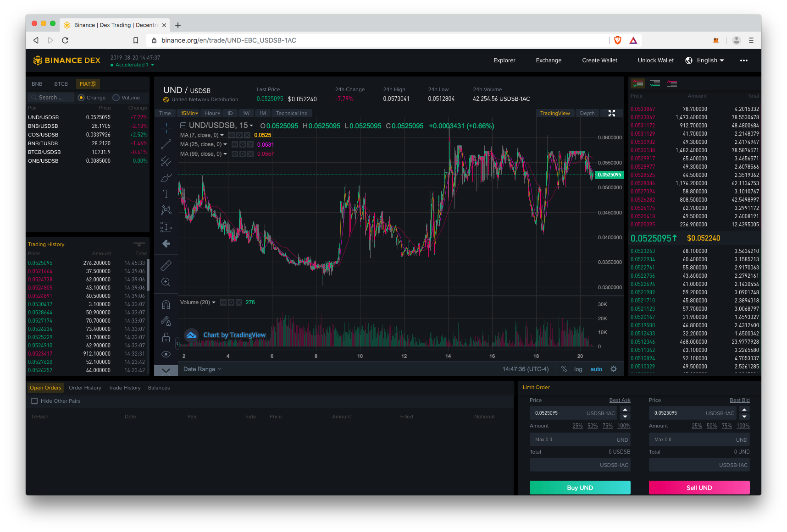Expand the chart to fullscreen
The width and height of the screenshot is (787, 532).
[612, 113]
